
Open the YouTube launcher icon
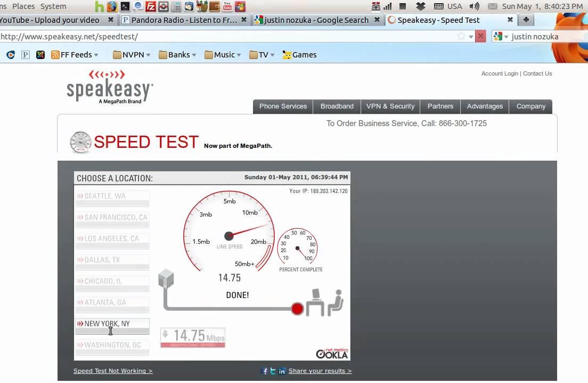point(227,6)
